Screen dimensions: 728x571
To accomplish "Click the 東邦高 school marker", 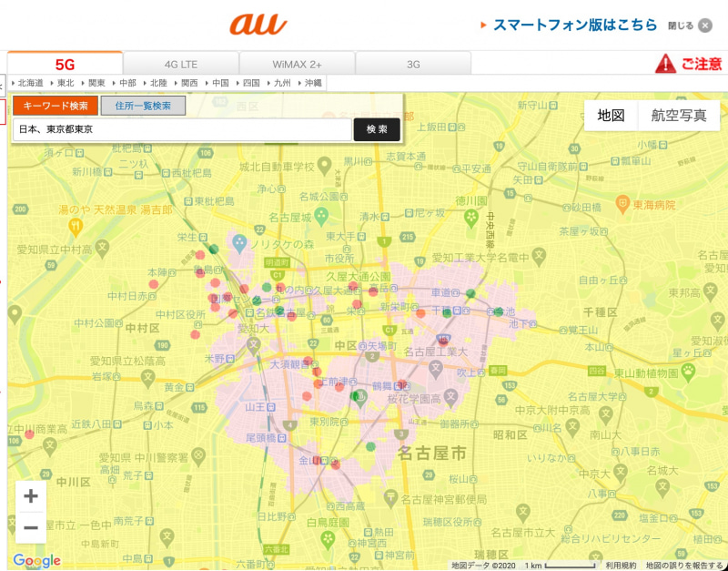I will click(x=710, y=291).
